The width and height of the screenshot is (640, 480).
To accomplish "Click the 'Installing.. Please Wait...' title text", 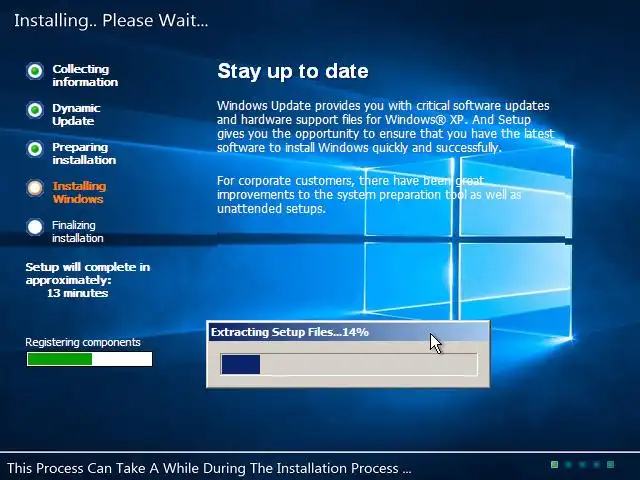I will (111, 20).
